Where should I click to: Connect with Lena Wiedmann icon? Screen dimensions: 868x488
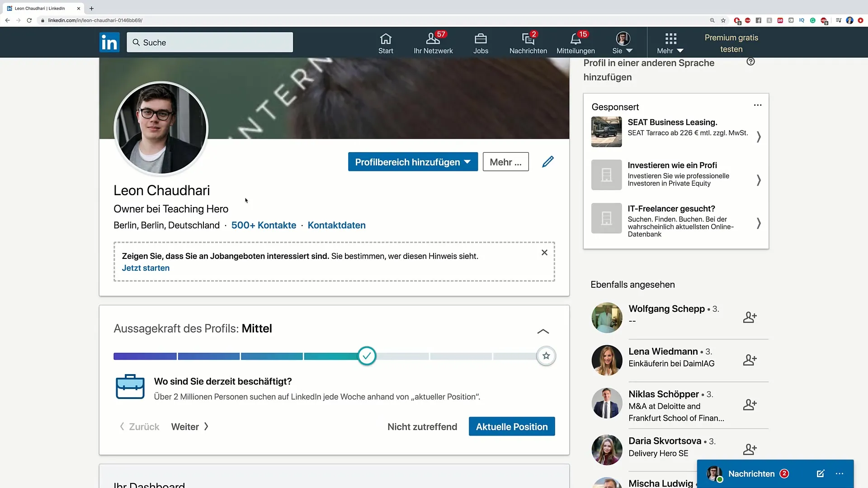coord(750,360)
